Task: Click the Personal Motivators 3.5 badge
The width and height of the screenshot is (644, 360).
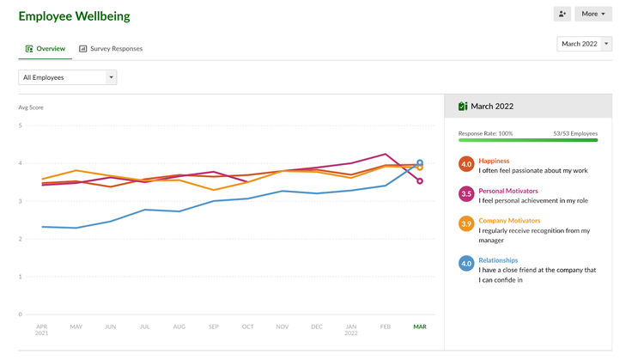Action: [466, 194]
